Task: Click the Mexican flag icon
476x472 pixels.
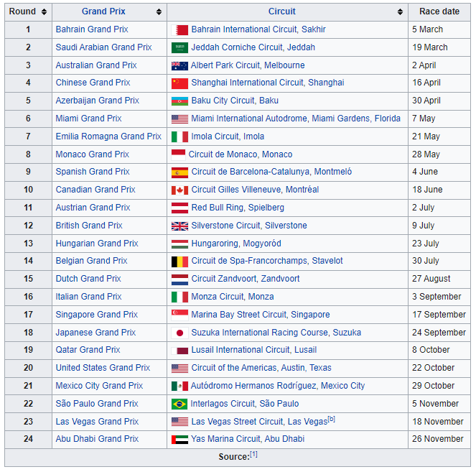Action: 179,387
